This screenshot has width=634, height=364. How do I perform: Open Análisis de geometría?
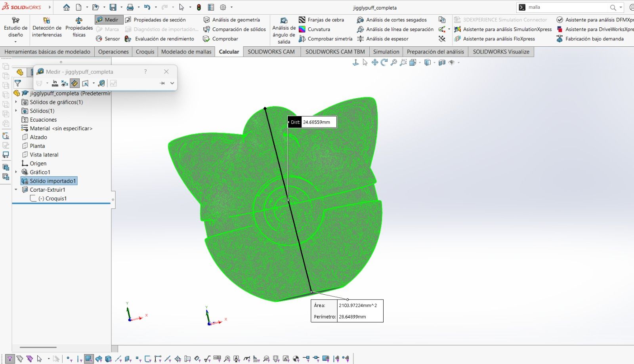click(x=232, y=20)
